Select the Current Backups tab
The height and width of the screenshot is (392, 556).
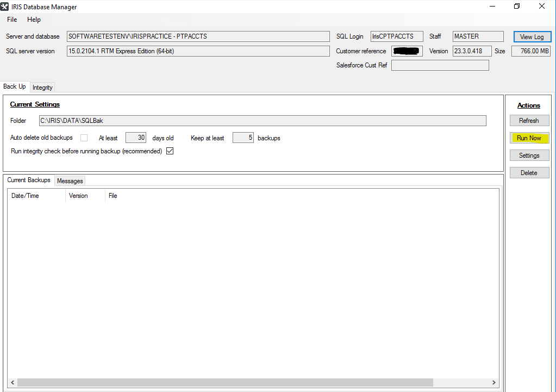29,180
